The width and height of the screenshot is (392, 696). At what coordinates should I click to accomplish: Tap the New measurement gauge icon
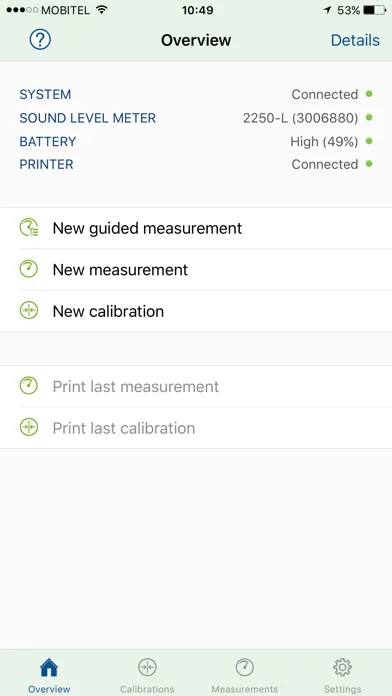pos(29,269)
